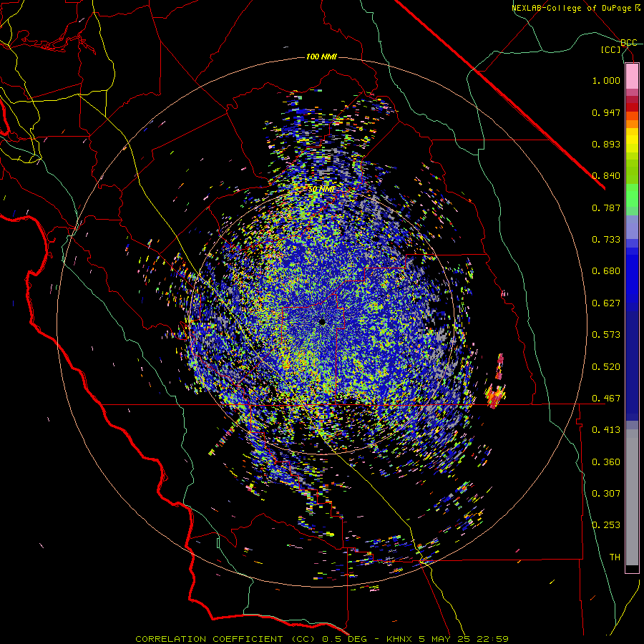The image size is (644, 644).
Task: Click the 0.467 scale value
Action: (x=606, y=399)
